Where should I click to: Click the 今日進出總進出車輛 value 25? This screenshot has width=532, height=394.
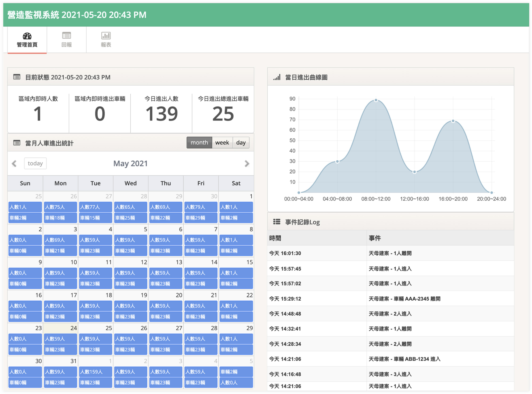point(223,114)
